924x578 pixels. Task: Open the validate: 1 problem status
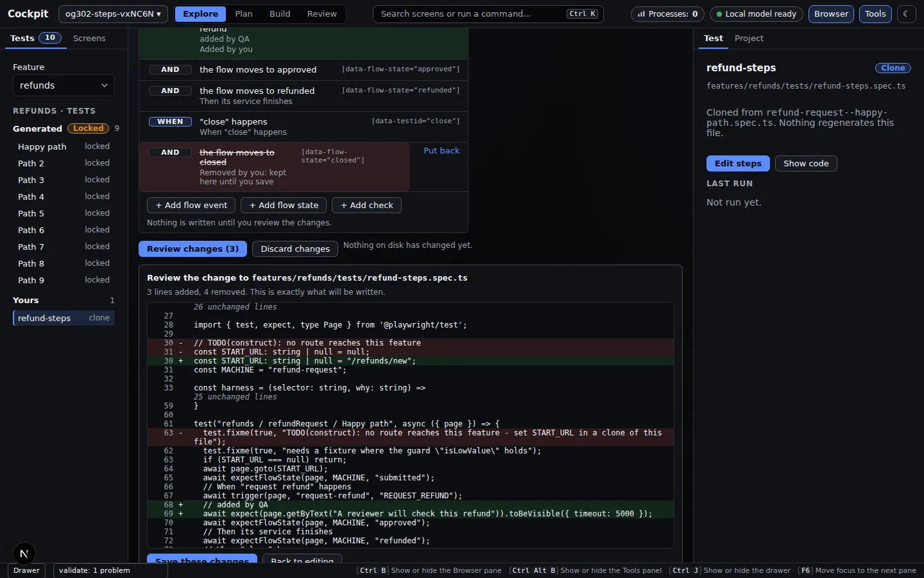(110, 570)
